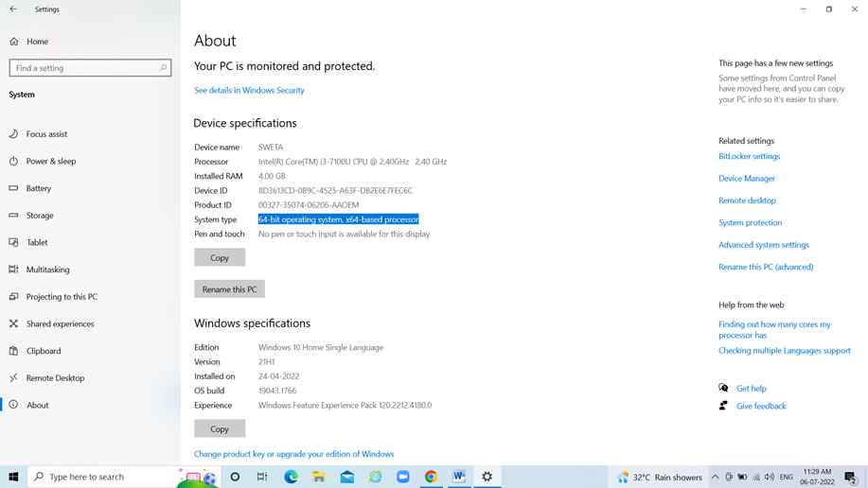
Task: Open the network tray icon
Action: (756, 477)
